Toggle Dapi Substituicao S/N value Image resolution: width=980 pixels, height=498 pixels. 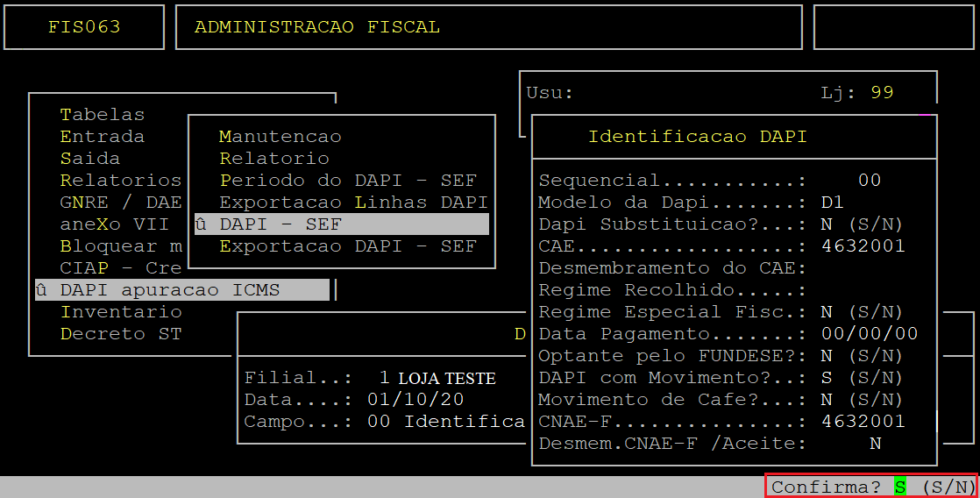click(x=827, y=224)
